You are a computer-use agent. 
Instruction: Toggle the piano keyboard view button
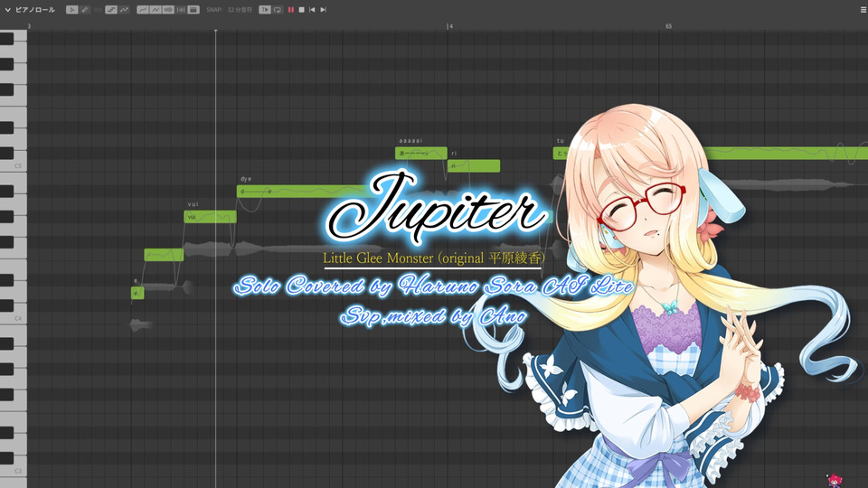(x=193, y=10)
